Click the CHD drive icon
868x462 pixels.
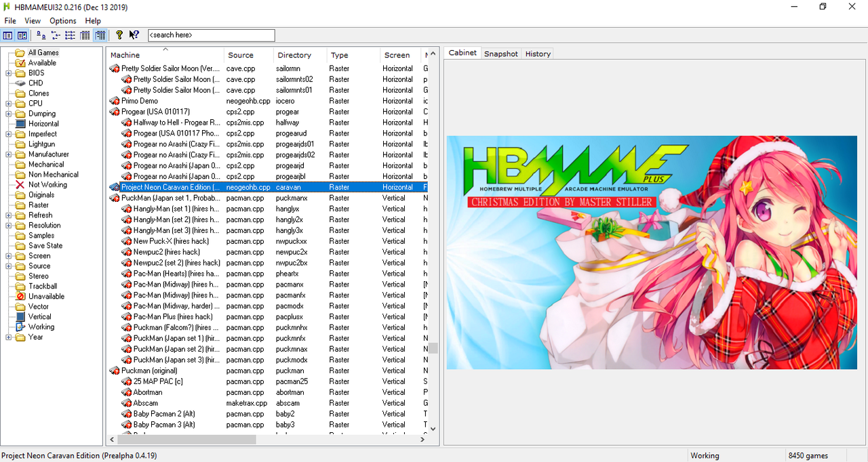coord(20,83)
